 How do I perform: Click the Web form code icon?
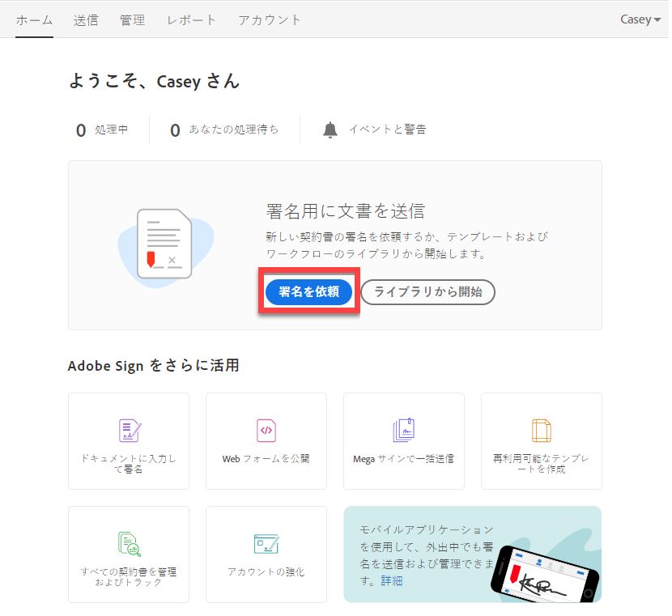(x=266, y=431)
